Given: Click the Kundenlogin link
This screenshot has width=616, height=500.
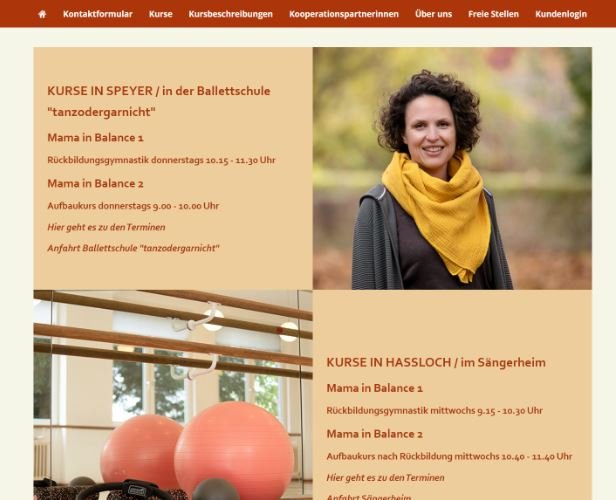Looking at the screenshot, I should click(x=561, y=14).
